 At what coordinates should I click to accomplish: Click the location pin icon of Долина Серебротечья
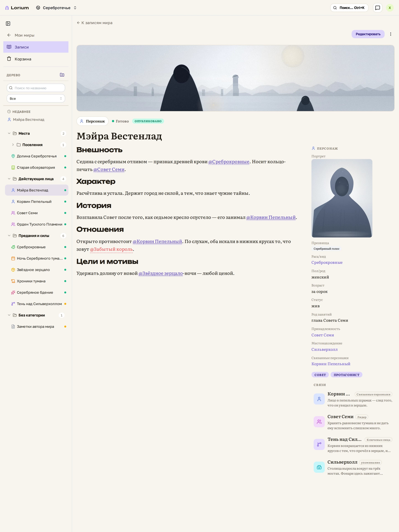[x=13, y=156]
